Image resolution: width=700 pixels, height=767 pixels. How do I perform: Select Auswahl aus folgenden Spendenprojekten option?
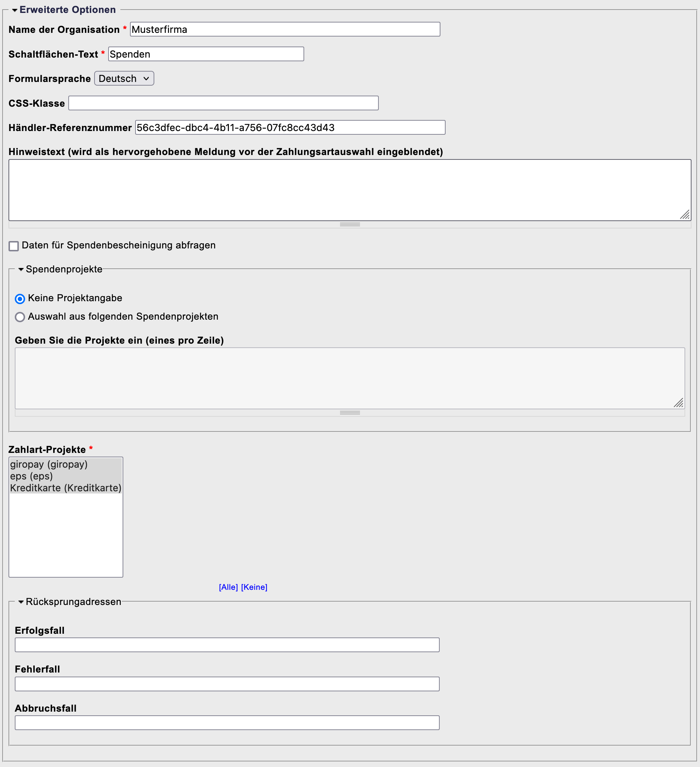[20, 317]
